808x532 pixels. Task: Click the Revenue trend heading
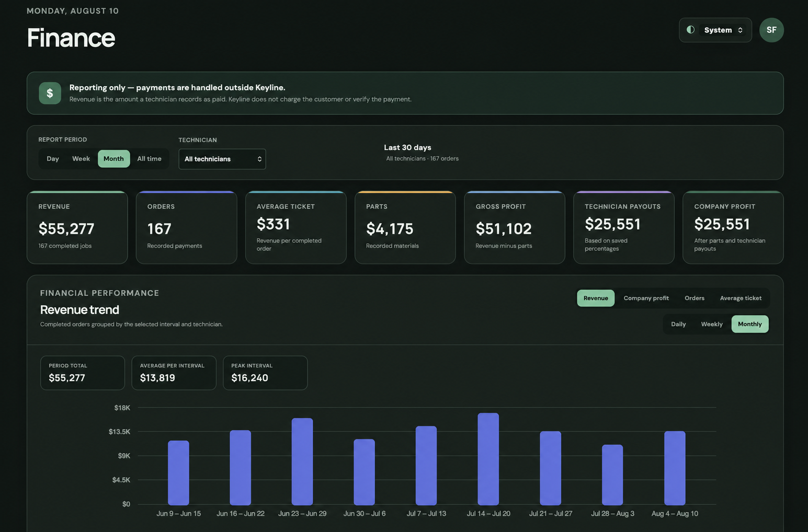click(x=79, y=310)
